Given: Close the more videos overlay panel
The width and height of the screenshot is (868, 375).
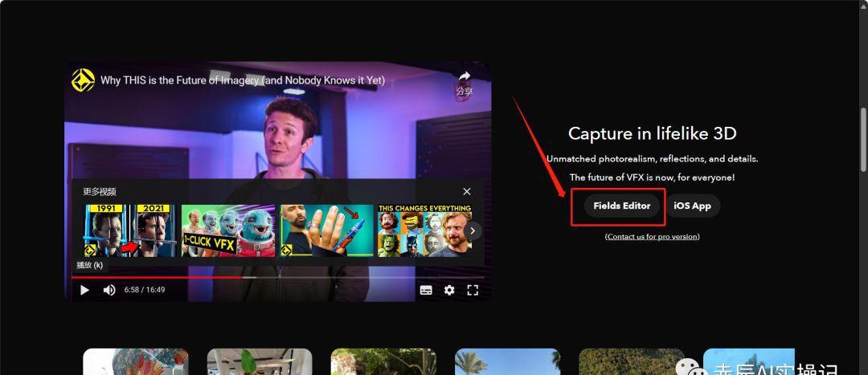Looking at the screenshot, I should coord(467,191).
